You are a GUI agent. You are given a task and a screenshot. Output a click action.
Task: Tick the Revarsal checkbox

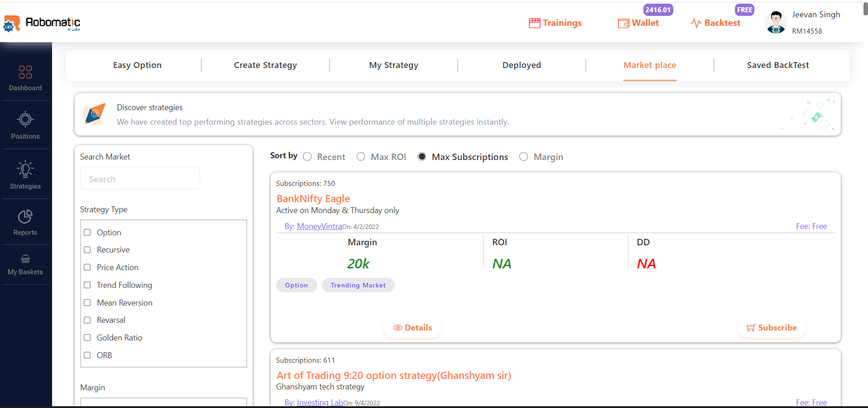(87, 320)
